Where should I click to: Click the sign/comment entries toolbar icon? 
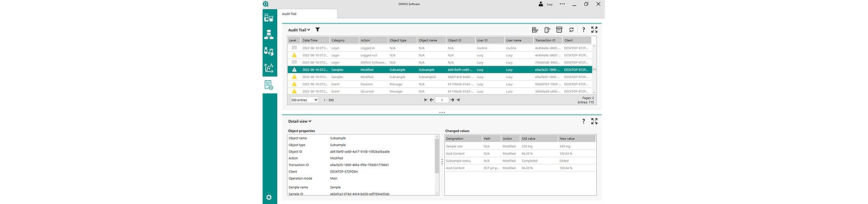point(535,30)
